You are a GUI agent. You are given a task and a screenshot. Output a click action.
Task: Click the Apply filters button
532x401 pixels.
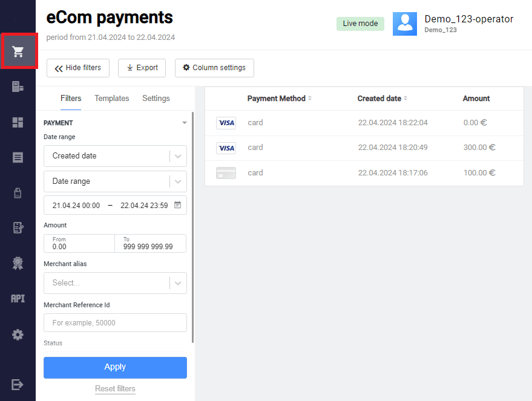pyautogui.click(x=115, y=367)
